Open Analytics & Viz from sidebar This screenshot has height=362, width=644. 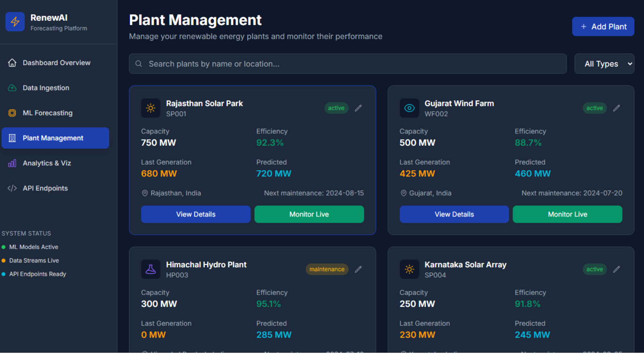click(x=47, y=163)
